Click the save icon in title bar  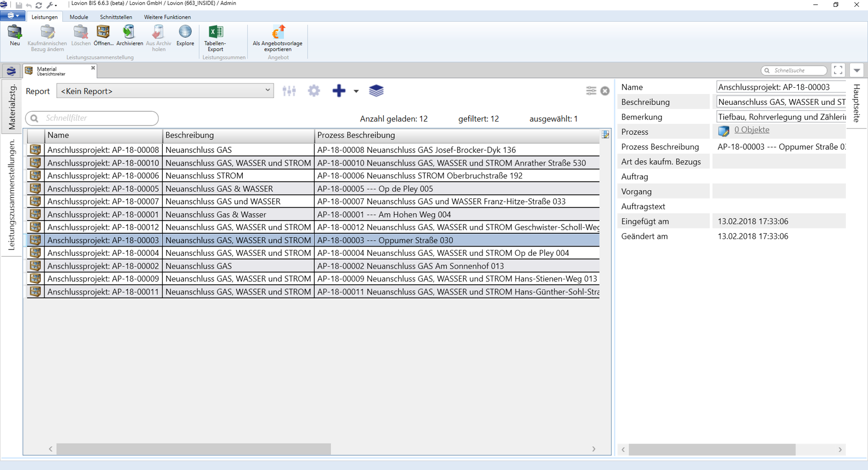pos(19,4)
